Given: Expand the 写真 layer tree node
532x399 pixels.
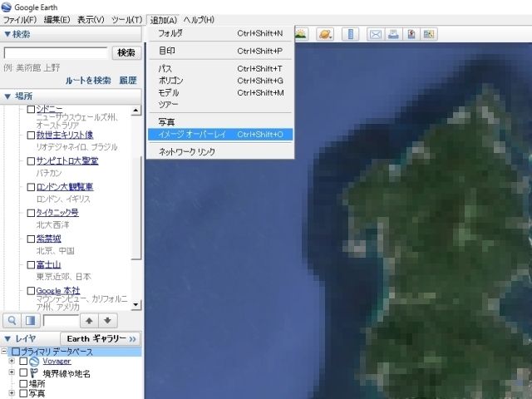Looking at the screenshot, I should (12, 393).
